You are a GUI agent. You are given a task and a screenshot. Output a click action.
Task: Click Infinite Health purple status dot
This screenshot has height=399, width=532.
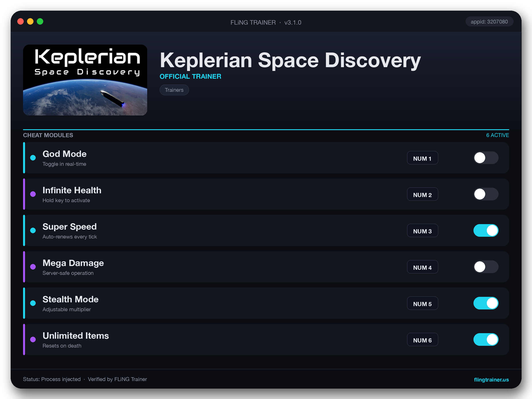tap(33, 194)
